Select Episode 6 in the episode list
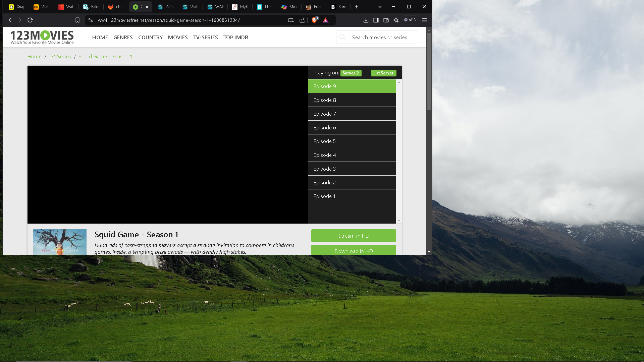 [352, 127]
